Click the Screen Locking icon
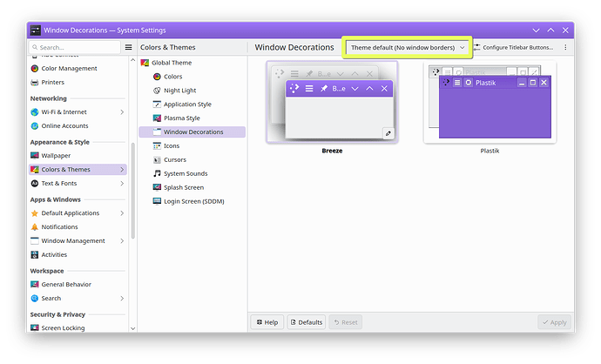This screenshot has height=364, width=601. (35, 328)
